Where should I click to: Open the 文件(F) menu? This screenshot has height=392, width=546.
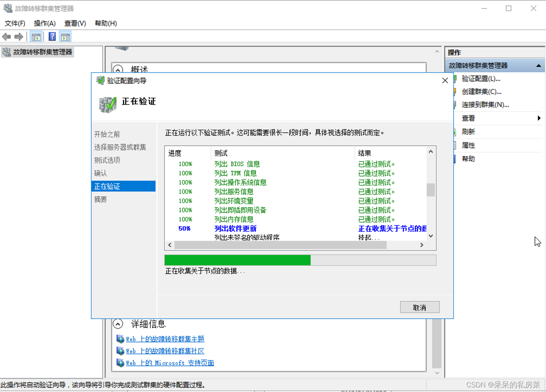(x=15, y=23)
